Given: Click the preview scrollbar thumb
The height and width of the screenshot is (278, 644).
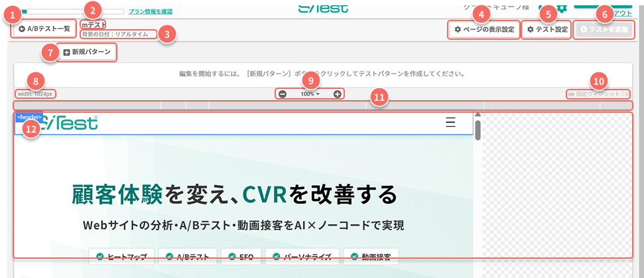Looking at the screenshot, I should [478, 131].
